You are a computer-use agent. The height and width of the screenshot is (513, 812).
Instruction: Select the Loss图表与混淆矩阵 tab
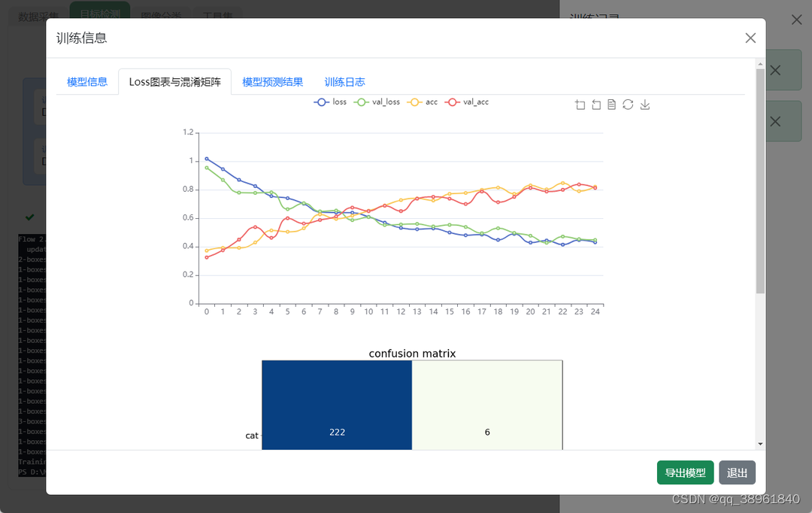[174, 82]
